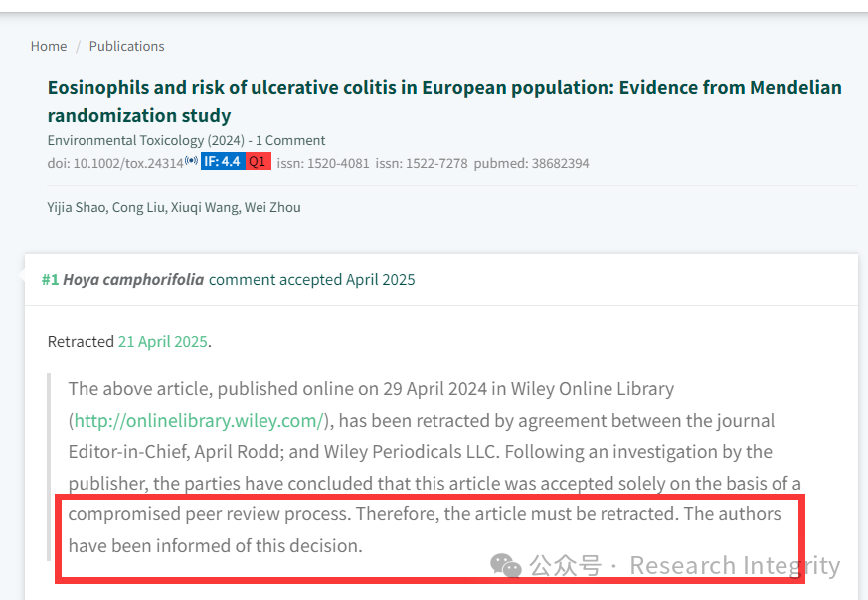Open the Publications breadcrumb link
Image resolution: width=868 pixels, height=600 pixels.
pyautogui.click(x=126, y=46)
